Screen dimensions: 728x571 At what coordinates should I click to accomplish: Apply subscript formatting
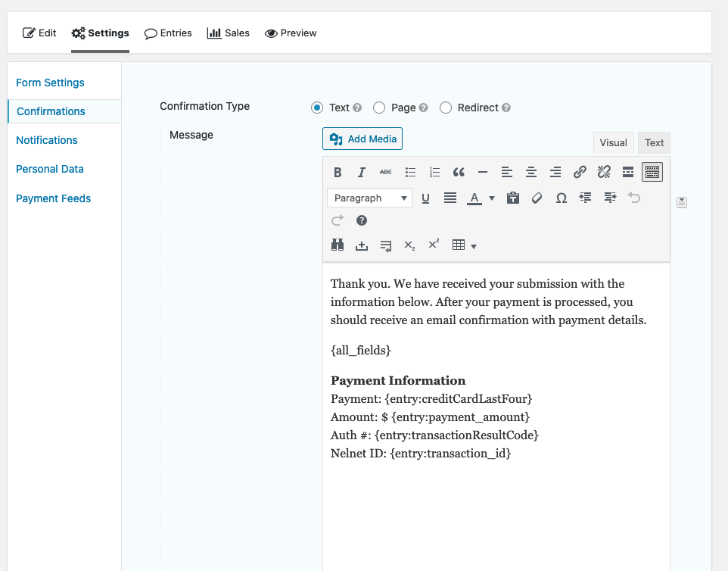[x=409, y=245]
